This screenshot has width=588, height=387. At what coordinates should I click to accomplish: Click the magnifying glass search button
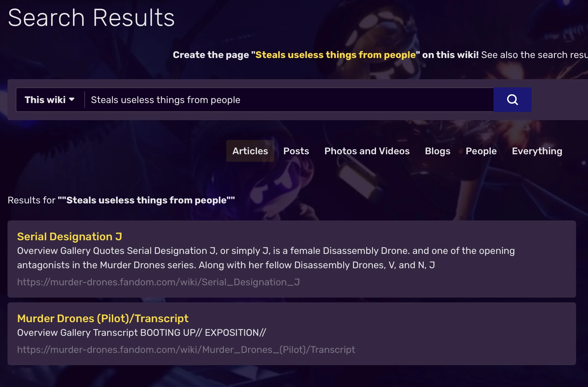pyautogui.click(x=512, y=100)
